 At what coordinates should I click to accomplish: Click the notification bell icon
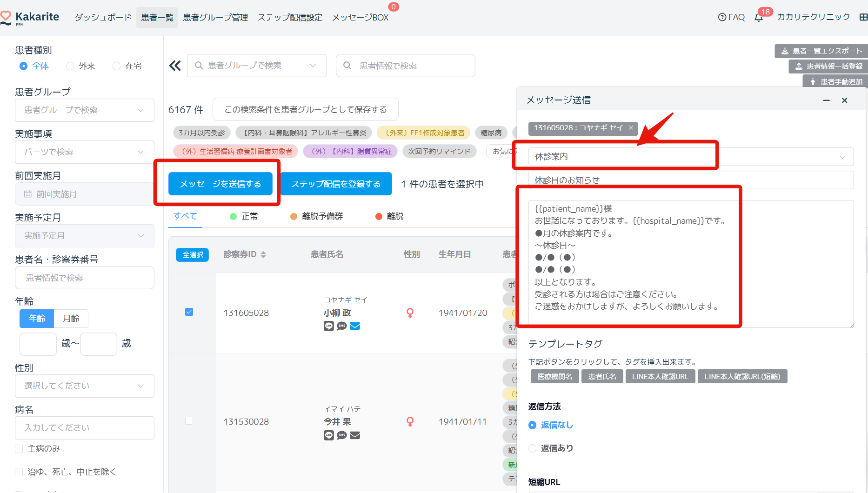(x=759, y=18)
